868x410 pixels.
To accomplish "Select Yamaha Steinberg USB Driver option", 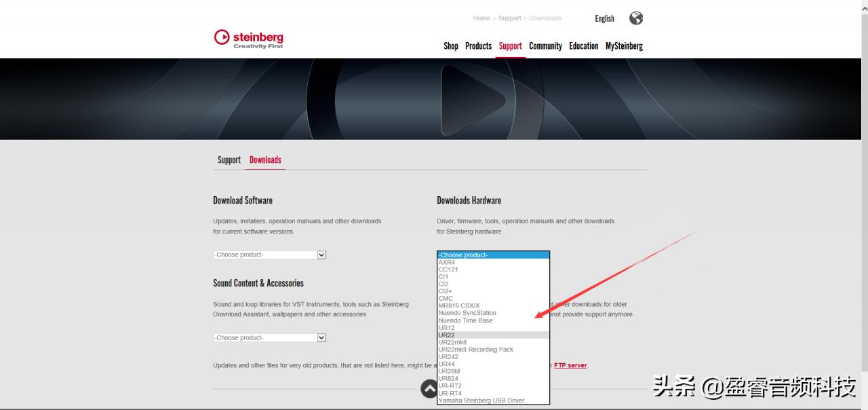I will 493,400.
